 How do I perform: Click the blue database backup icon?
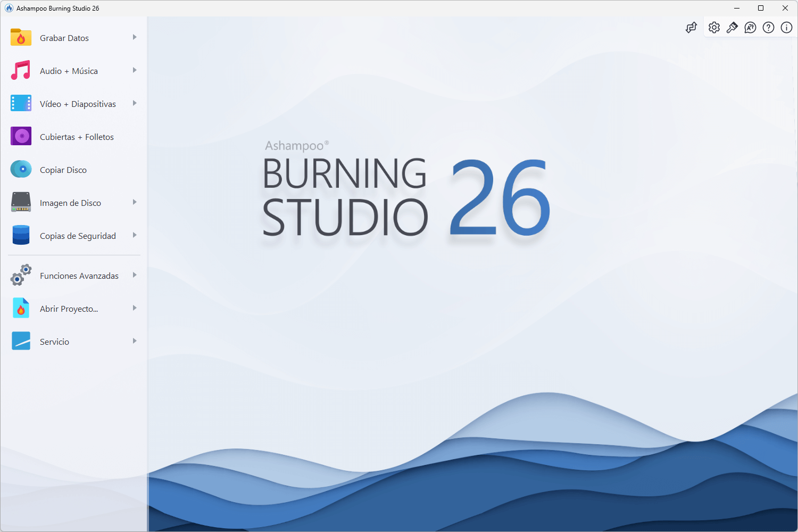point(21,235)
